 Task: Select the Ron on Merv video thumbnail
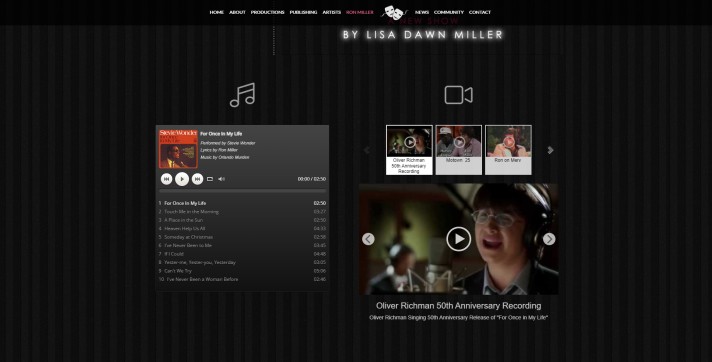[x=508, y=150]
